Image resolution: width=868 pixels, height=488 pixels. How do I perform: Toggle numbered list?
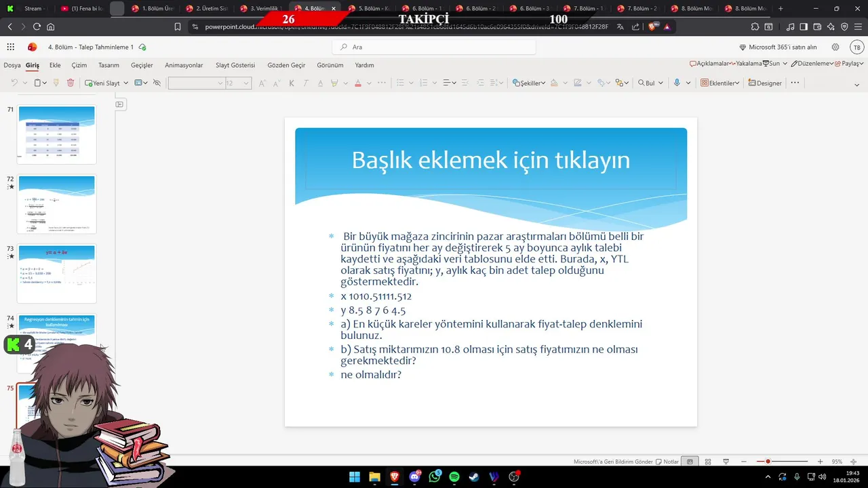coord(423,83)
